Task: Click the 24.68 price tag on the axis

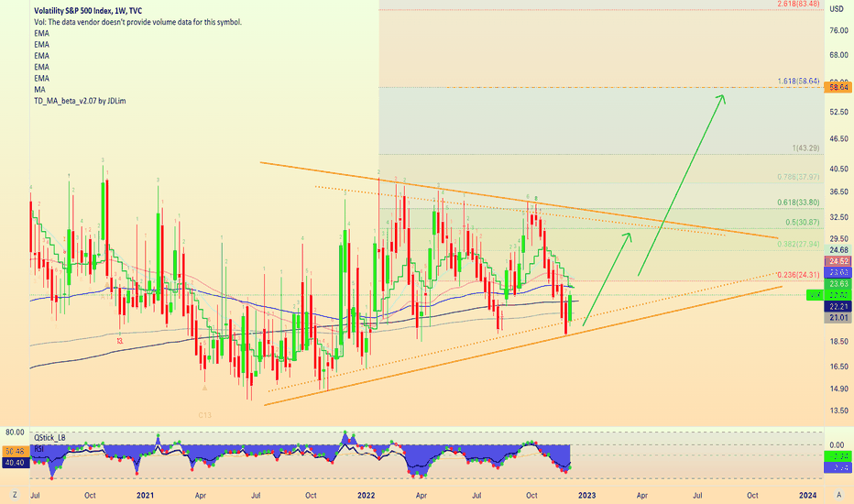Action: (838, 250)
